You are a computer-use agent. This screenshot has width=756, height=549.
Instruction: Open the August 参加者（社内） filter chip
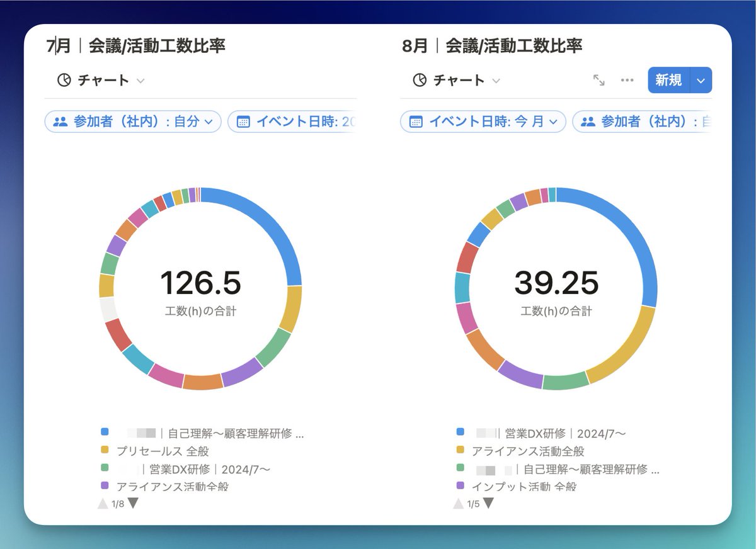[x=643, y=122]
